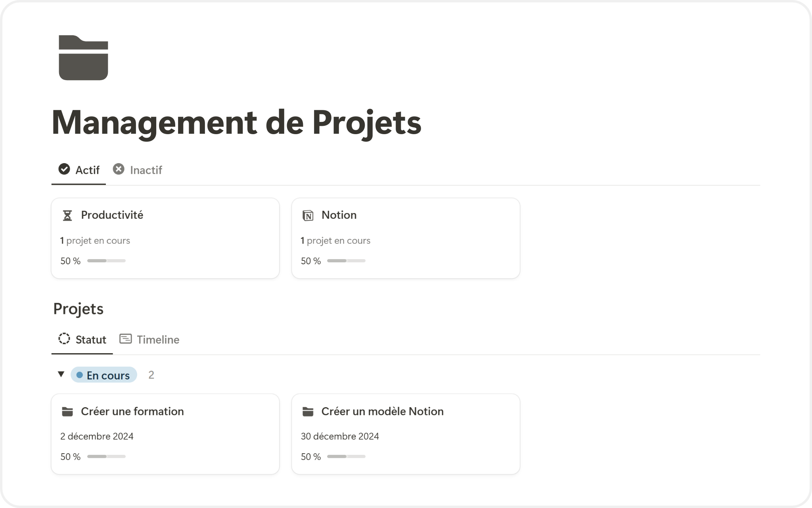
Task: Open the Créer un modèle Notion title
Action: 382,412
